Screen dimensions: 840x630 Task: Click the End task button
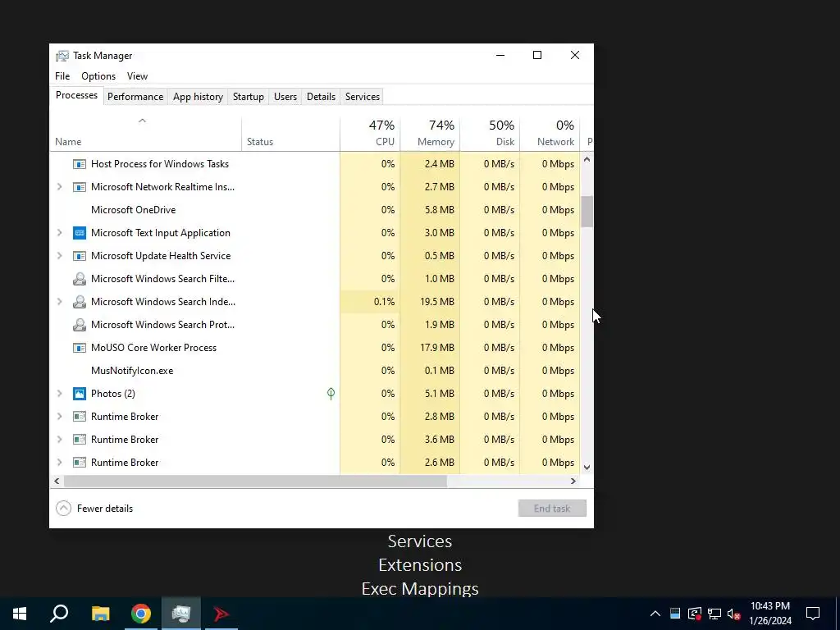pos(552,509)
